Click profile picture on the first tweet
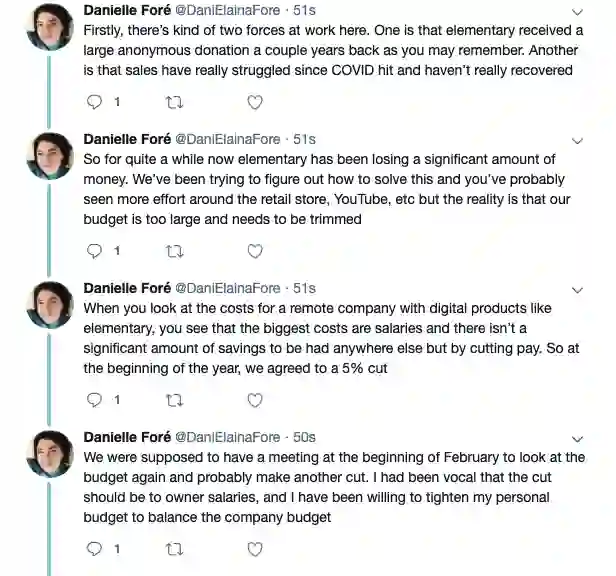The width and height of the screenshot is (616, 576). 49,25
